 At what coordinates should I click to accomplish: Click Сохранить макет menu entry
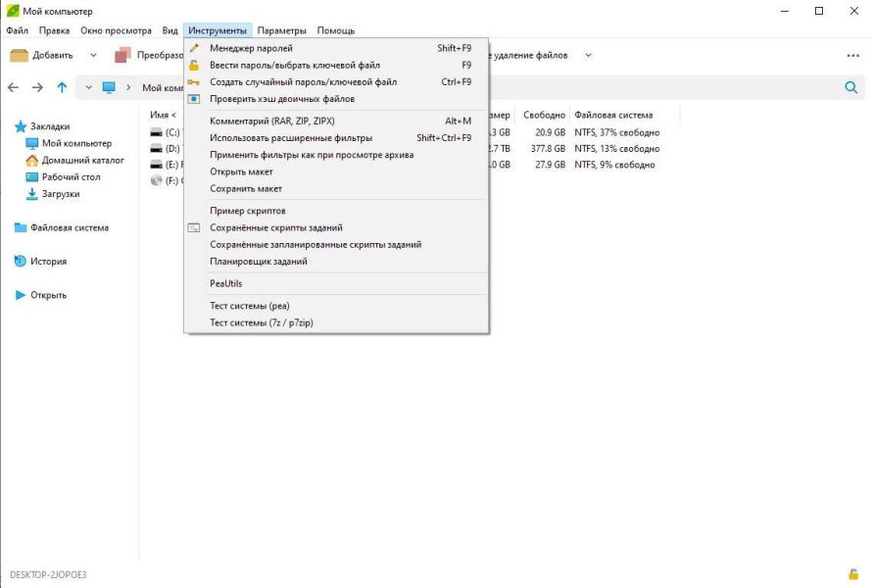coord(336,188)
